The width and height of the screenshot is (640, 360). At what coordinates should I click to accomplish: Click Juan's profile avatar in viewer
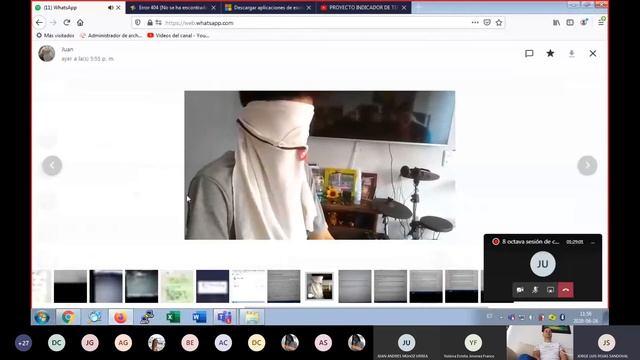tap(47, 53)
